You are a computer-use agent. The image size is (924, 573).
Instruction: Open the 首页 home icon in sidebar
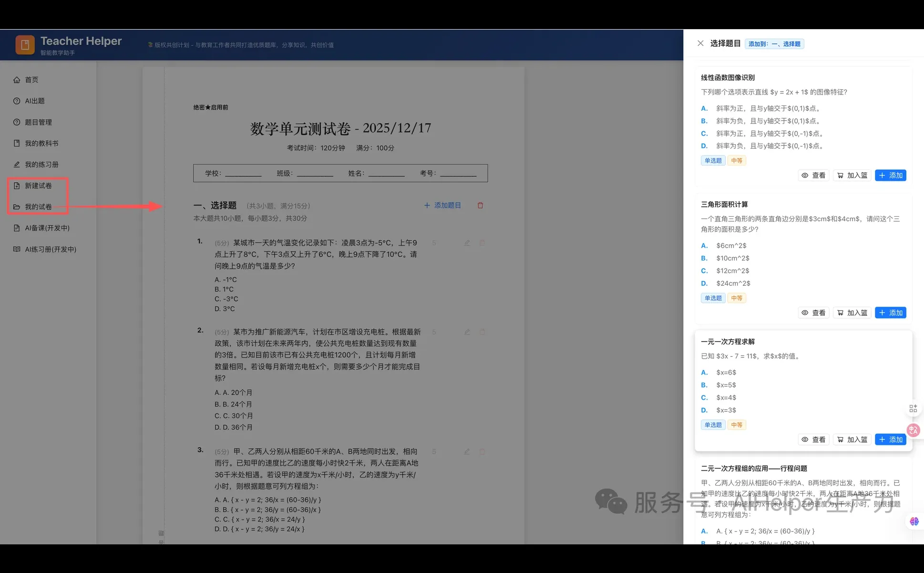point(17,80)
